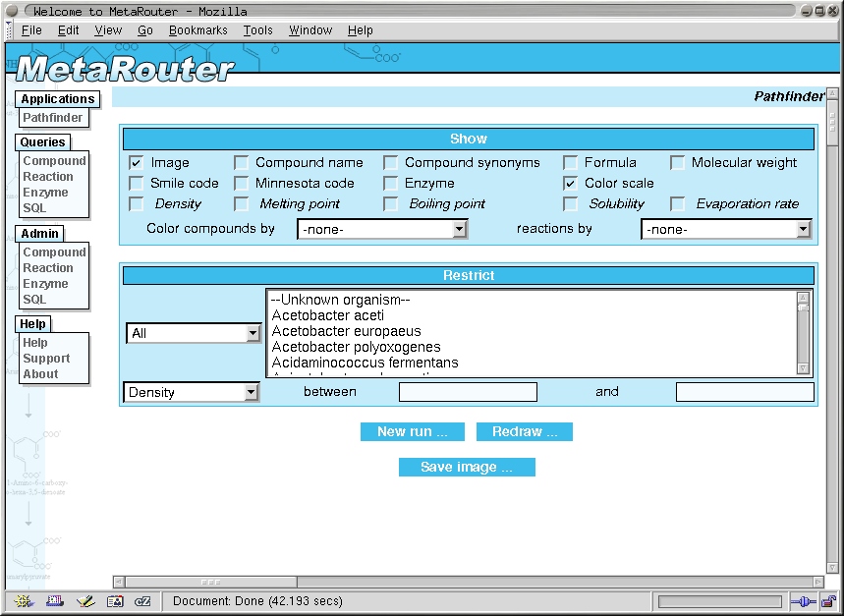Open Support link in Help sidebar section
Viewport: 844px width, 616px height.
[46, 359]
